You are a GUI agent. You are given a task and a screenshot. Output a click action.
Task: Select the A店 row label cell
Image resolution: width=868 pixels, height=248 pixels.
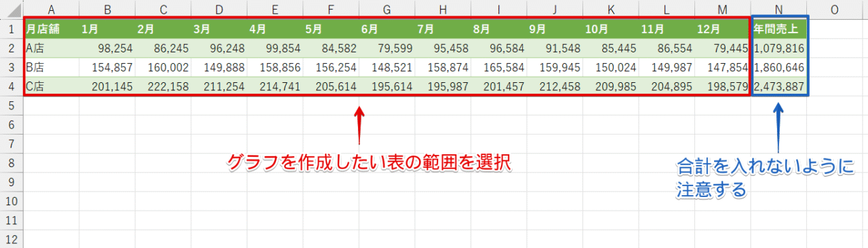[x=52, y=48]
